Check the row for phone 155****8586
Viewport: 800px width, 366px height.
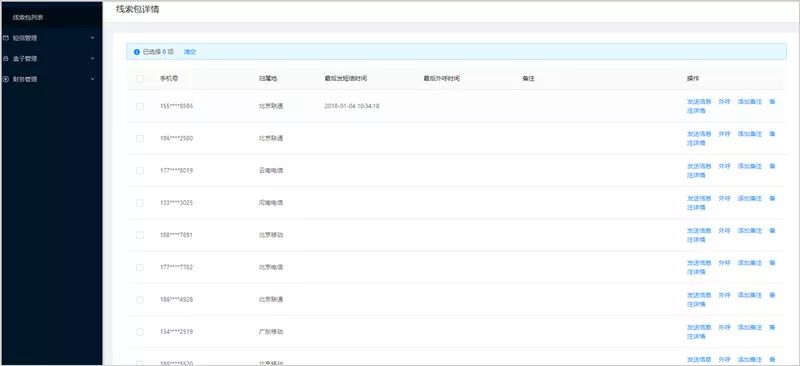click(x=140, y=106)
